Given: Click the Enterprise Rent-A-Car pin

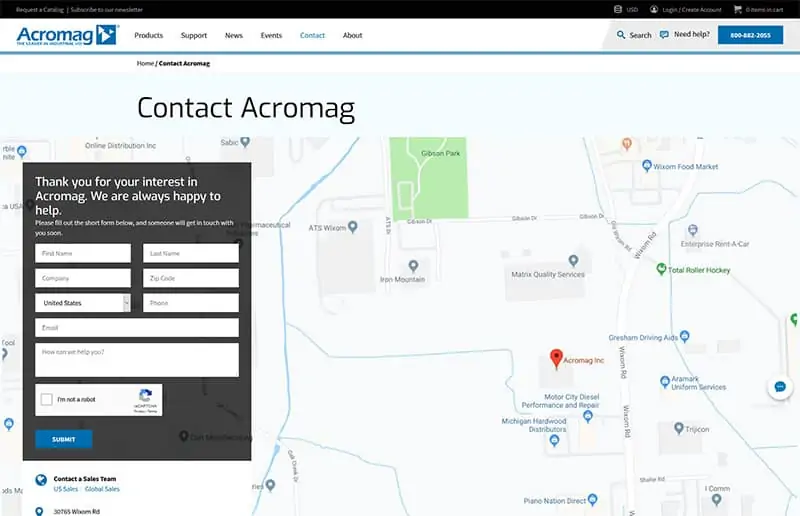Looking at the screenshot, I should (x=692, y=230).
